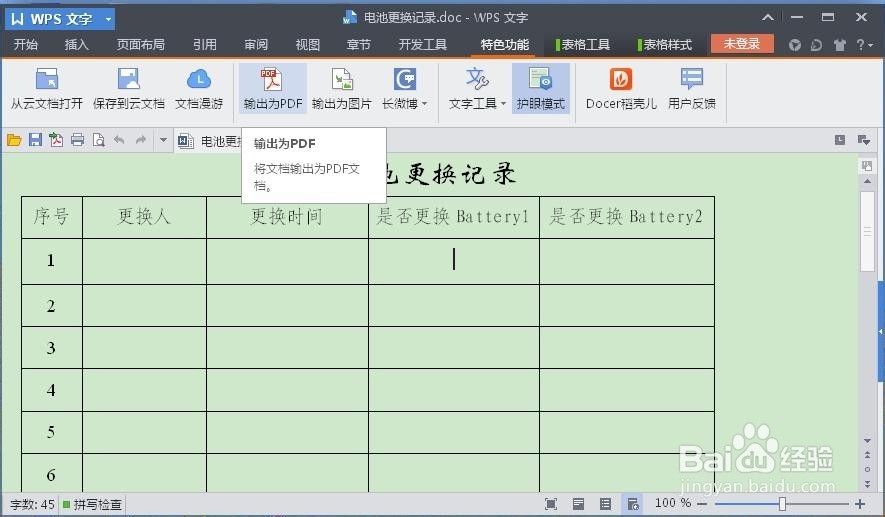This screenshot has width=885, height=517.
Task: Select the 电池更换记录 document tab
Action: coord(209,141)
